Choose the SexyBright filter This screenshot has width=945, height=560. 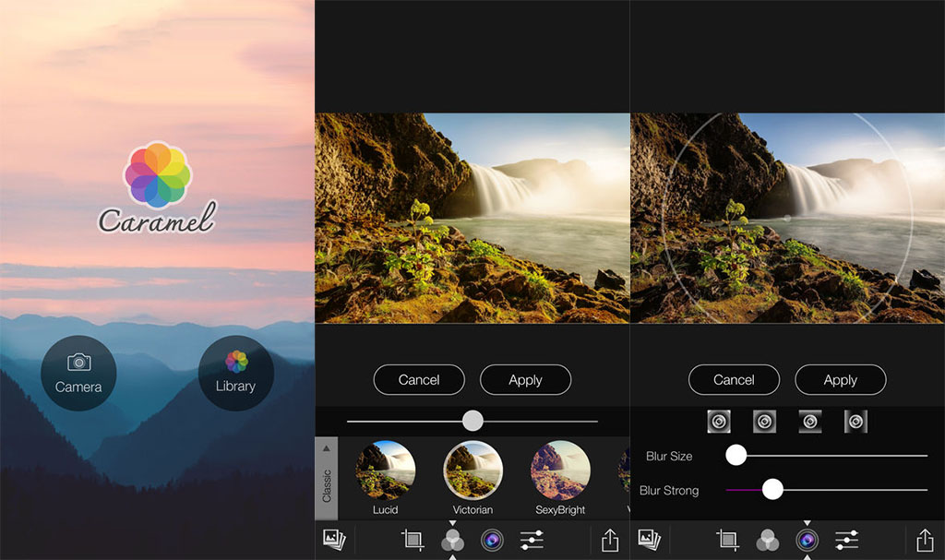click(x=560, y=471)
